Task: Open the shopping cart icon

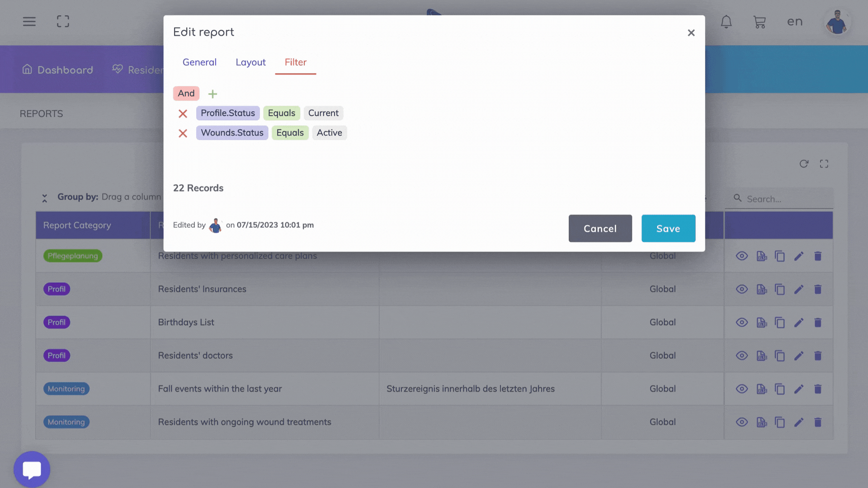Action: (x=759, y=22)
